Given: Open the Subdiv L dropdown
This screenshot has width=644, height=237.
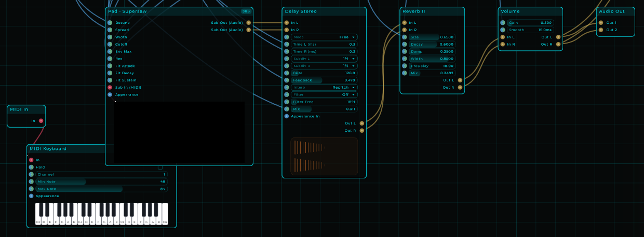Looking at the screenshot, I should [324, 59].
